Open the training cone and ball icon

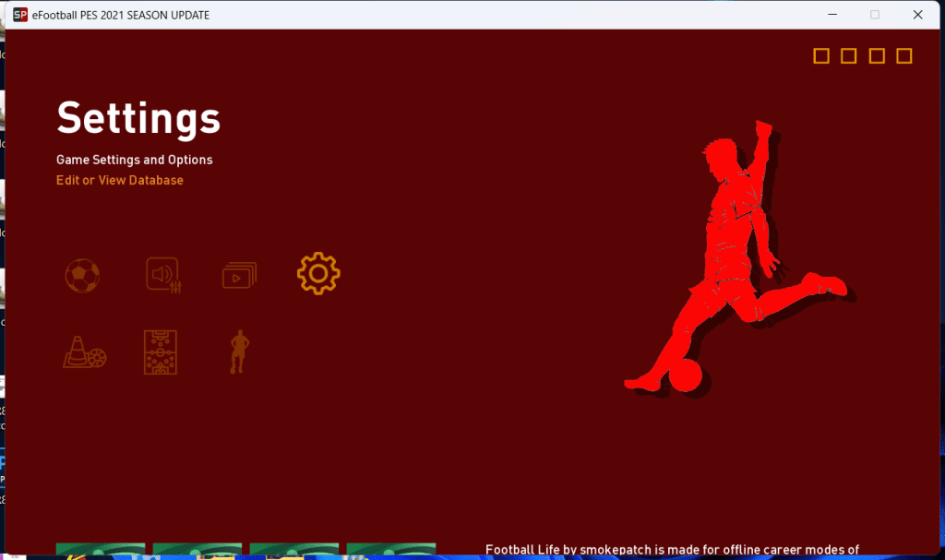(x=85, y=352)
